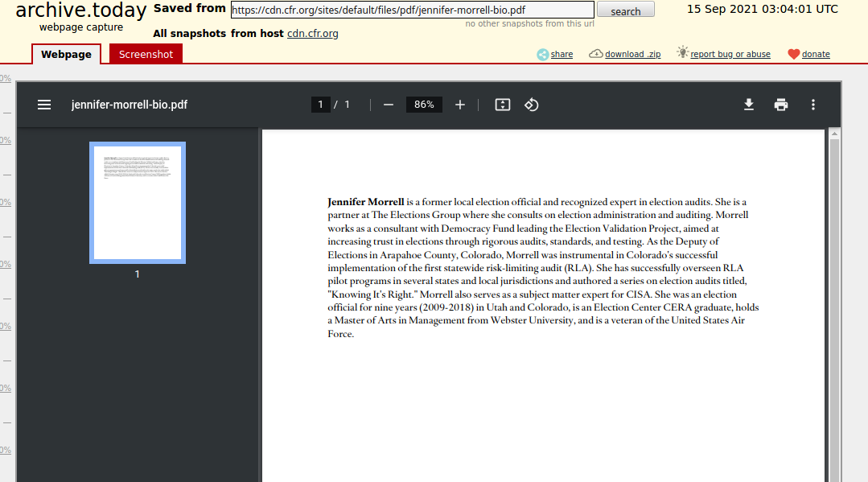Open the cdn.cfr.org host snapshots link

click(313, 34)
